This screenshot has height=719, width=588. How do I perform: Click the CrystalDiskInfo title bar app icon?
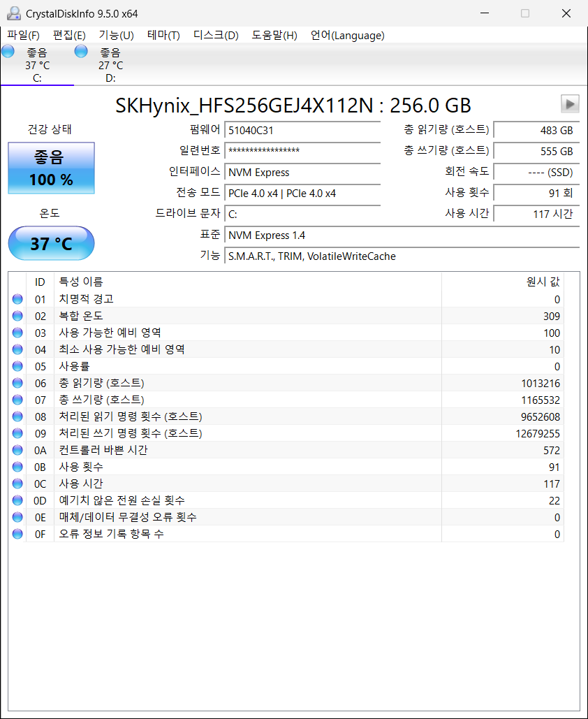14,13
